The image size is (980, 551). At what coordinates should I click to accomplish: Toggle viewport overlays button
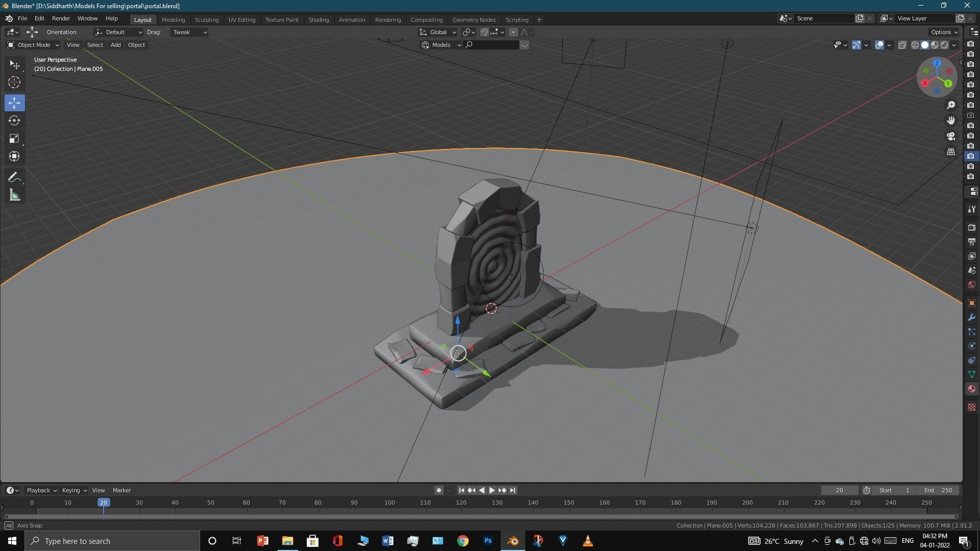pyautogui.click(x=879, y=45)
